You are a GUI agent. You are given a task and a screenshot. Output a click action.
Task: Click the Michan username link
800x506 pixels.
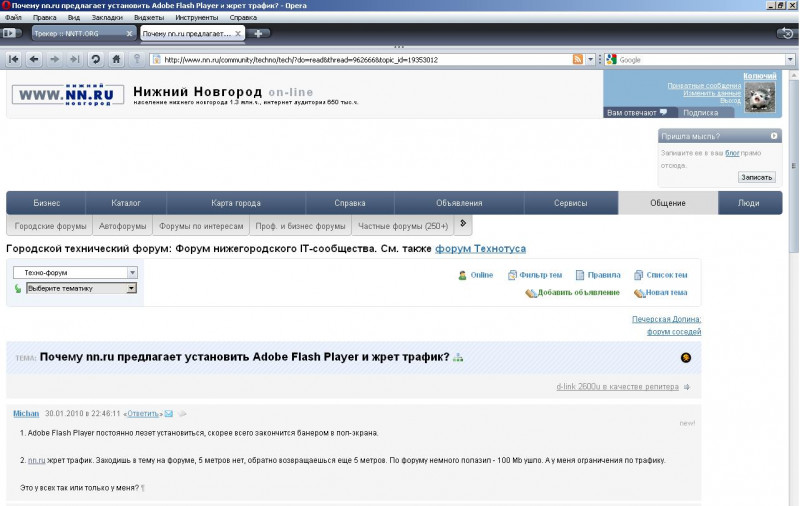click(26, 414)
